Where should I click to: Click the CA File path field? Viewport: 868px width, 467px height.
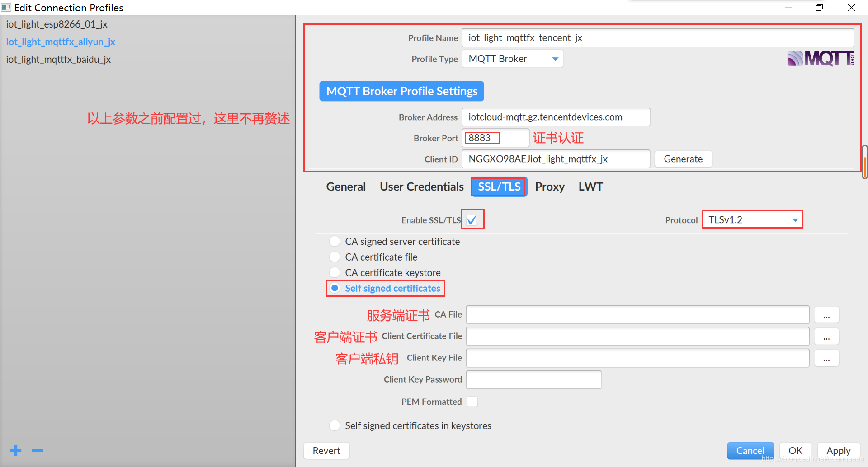pos(637,315)
